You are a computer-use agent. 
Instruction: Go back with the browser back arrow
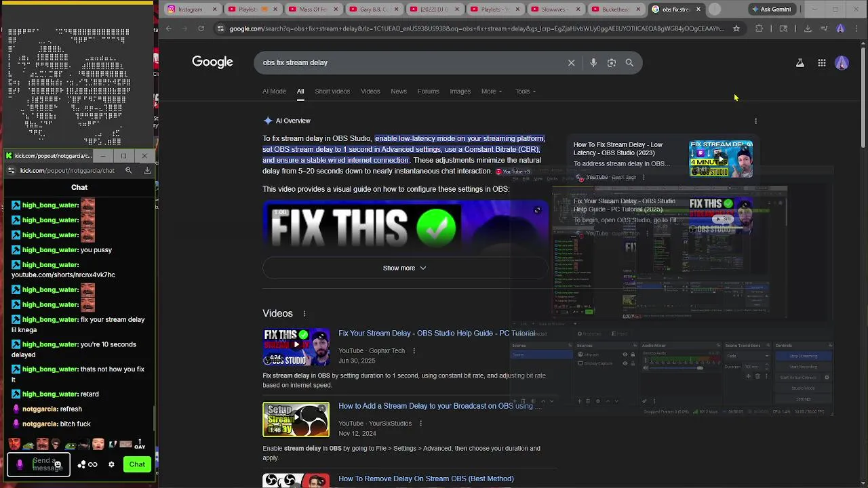(169, 28)
